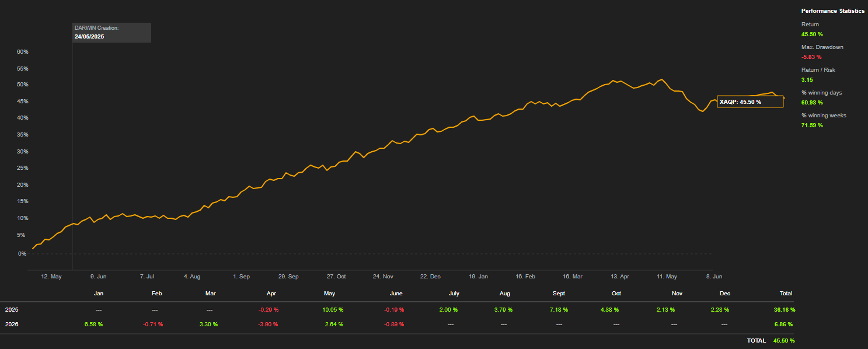This screenshot has height=349, width=868.
Task: Click the Mar 2026 return 3.30 %
Action: pos(208,324)
